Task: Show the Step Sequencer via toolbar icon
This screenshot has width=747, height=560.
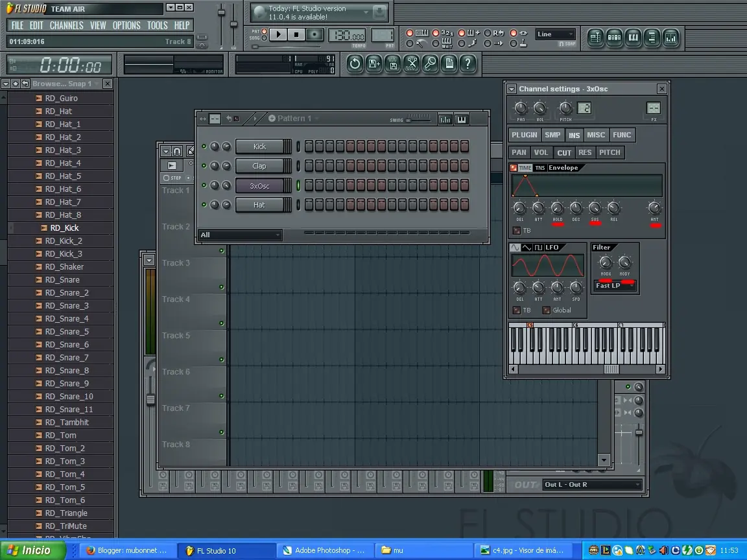Action: coord(614,38)
